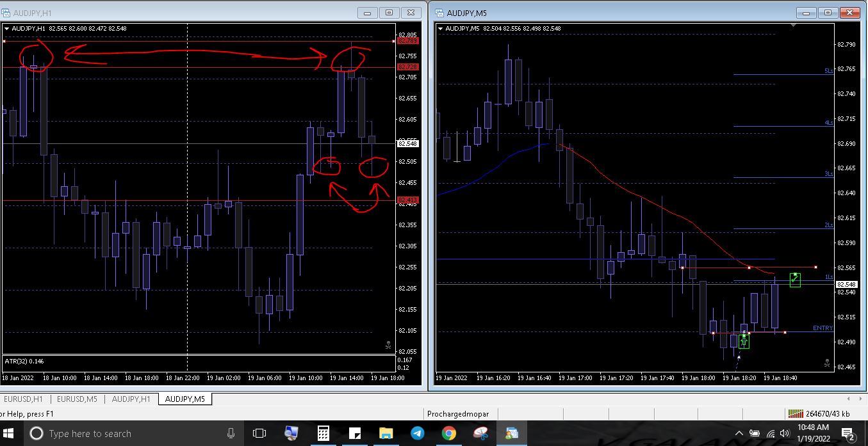Click the MetaTrader icon on the taskbar
Viewport: 868px width, 446px height.
(x=512, y=433)
